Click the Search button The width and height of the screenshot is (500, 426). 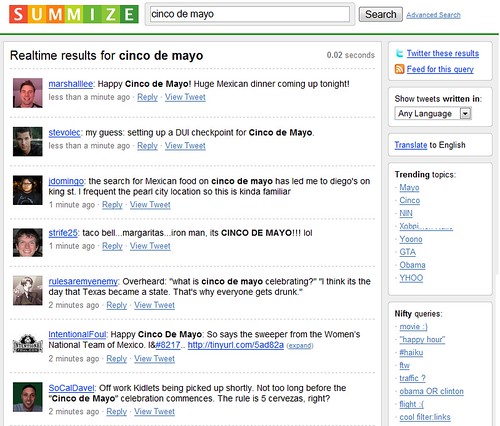381,14
